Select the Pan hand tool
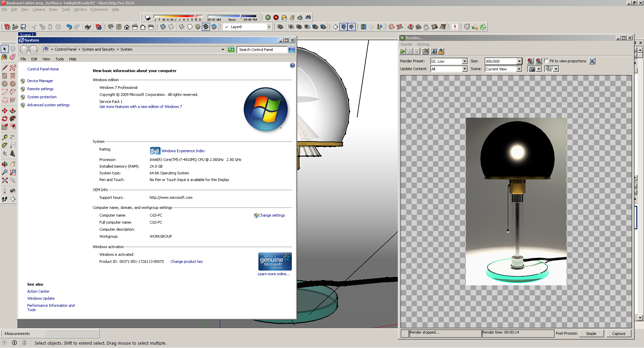The width and height of the screenshot is (644, 348). click(13, 164)
